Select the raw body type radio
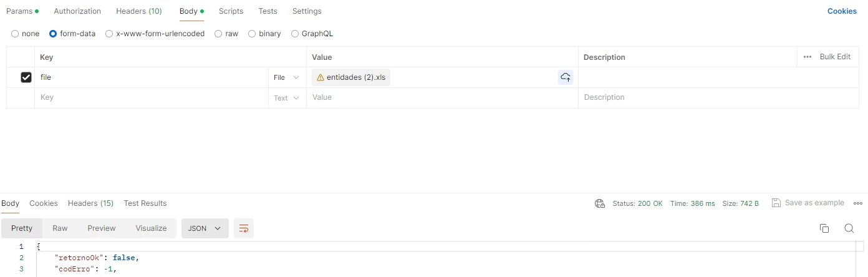The height and width of the screenshot is (277, 868). (218, 34)
